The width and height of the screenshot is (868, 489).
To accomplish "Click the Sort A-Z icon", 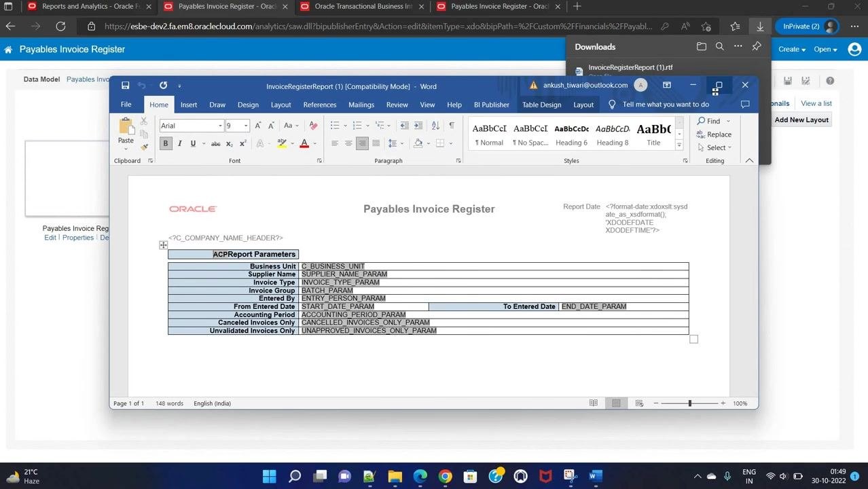I will (435, 126).
